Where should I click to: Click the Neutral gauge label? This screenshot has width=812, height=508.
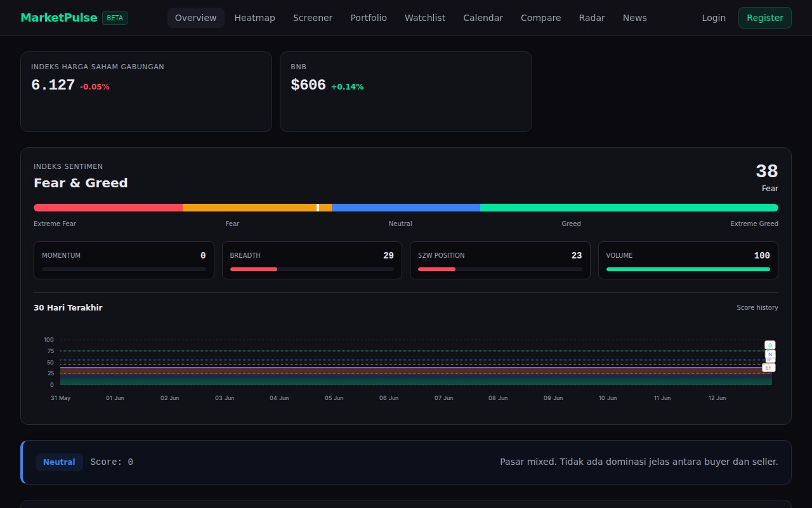tap(400, 224)
